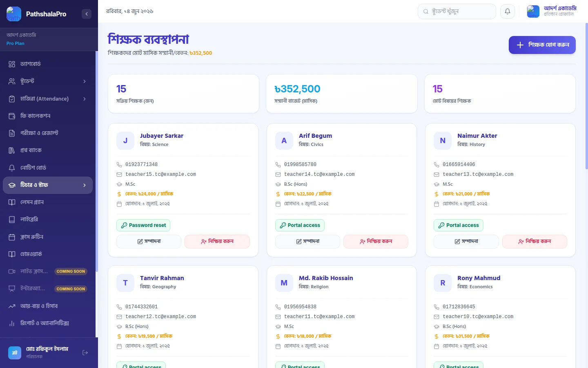
Task: Expand the হাজিরা (Attendance) submenu chevron
Action: [85, 99]
